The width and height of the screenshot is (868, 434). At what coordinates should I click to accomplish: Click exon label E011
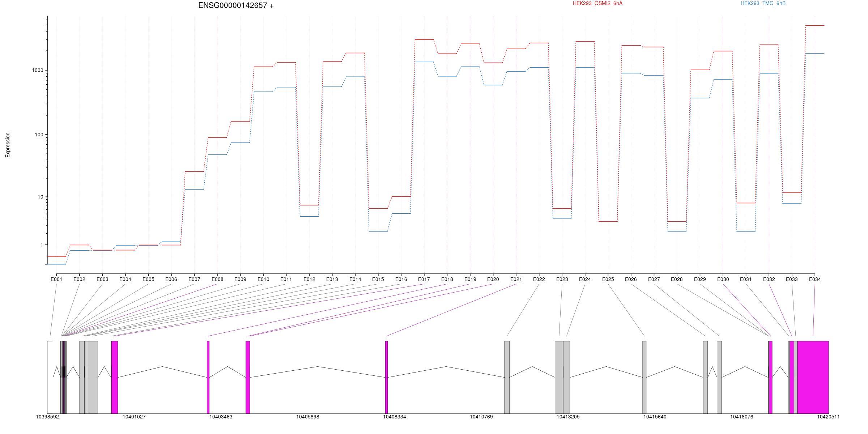click(286, 279)
